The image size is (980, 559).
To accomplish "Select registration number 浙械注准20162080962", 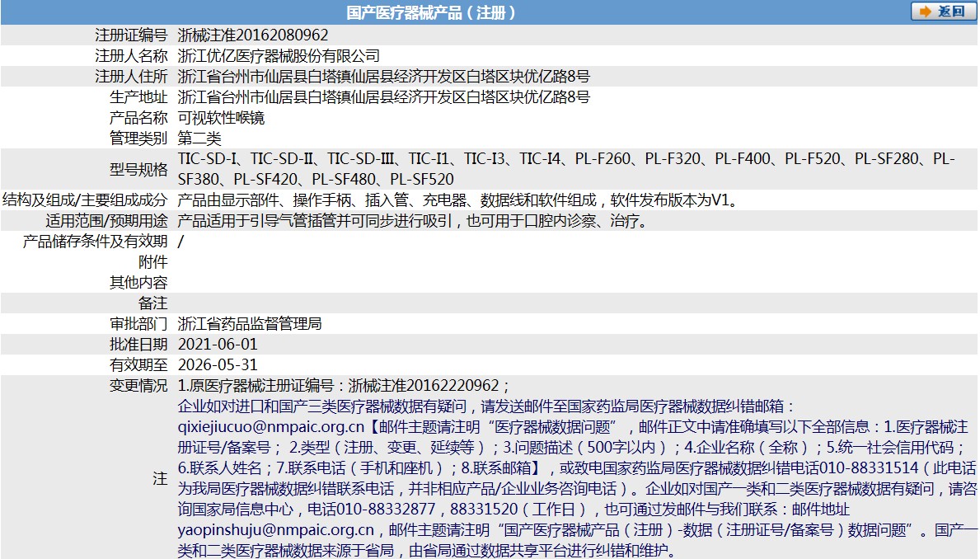I will (253, 35).
